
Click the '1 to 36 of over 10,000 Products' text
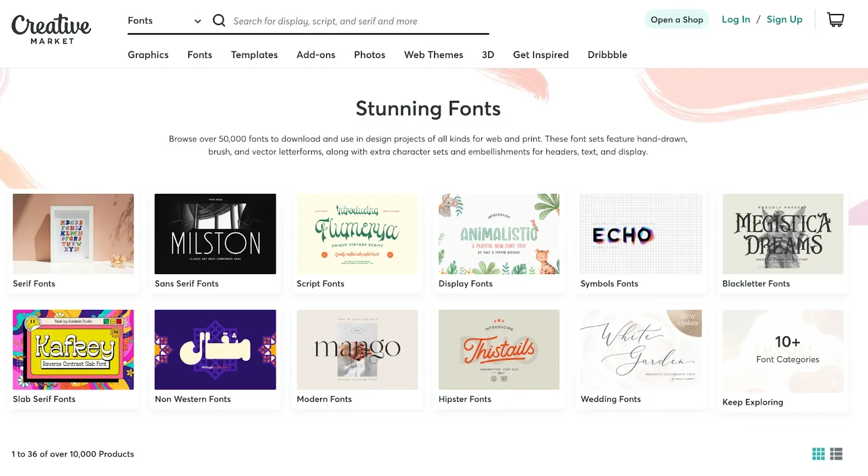coord(73,454)
